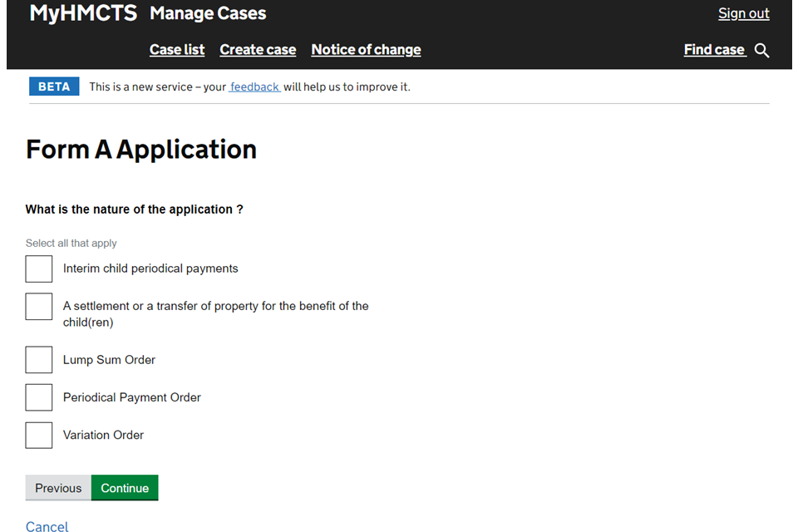
Task: Check the Lump Sum Order box
Action: [39, 360]
